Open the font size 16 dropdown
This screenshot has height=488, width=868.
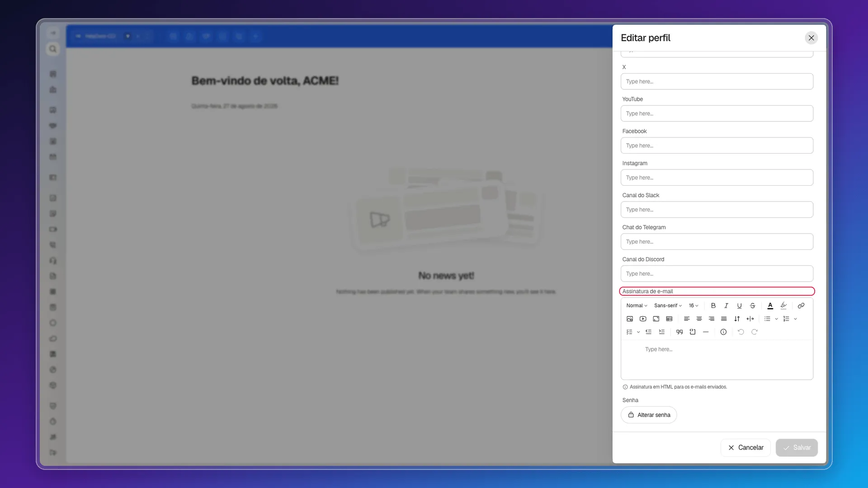pos(693,306)
